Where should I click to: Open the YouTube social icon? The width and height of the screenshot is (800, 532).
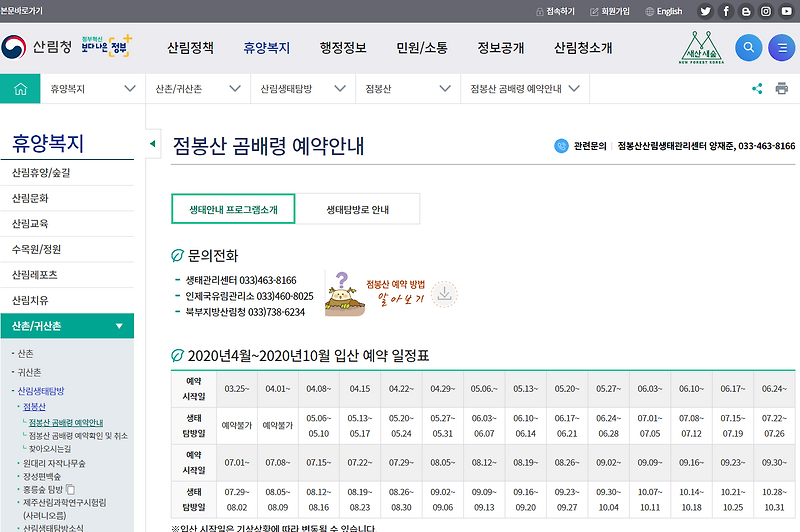pos(786,11)
